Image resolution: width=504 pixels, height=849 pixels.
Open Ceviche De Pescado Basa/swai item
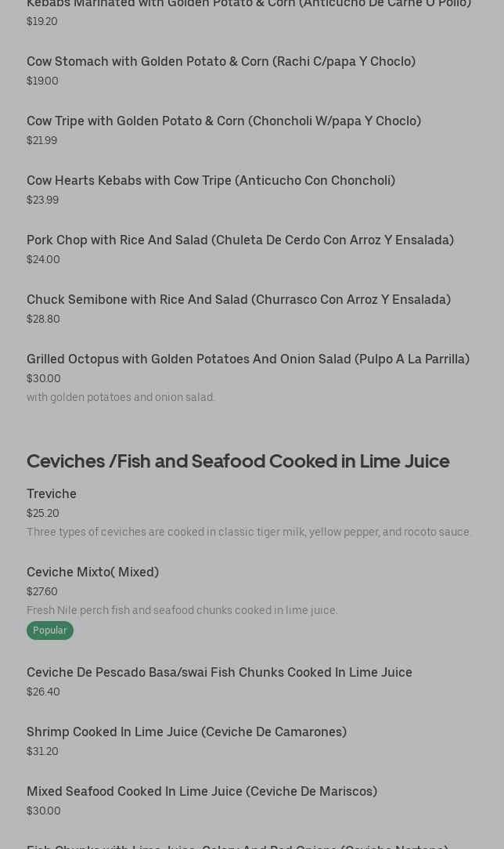click(x=219, y=672)
